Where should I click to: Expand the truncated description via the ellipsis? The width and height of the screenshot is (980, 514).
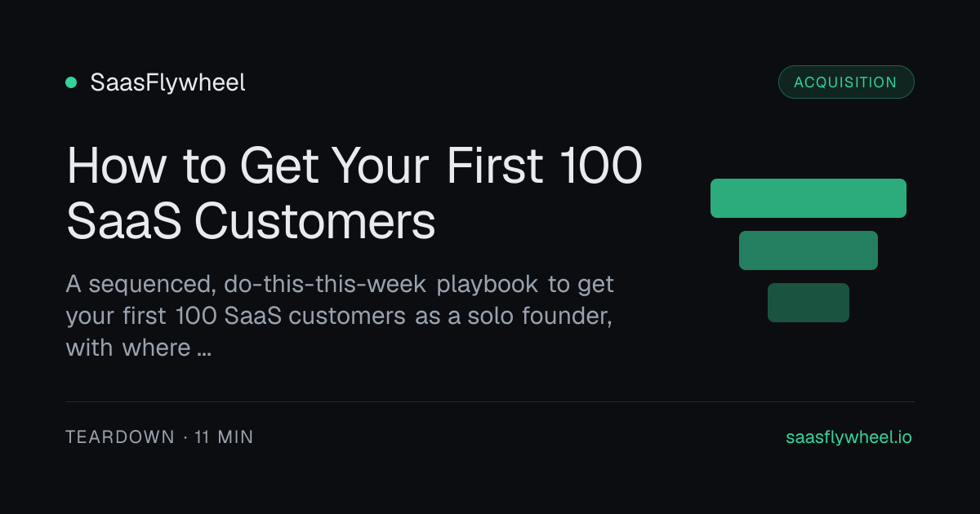205,349
